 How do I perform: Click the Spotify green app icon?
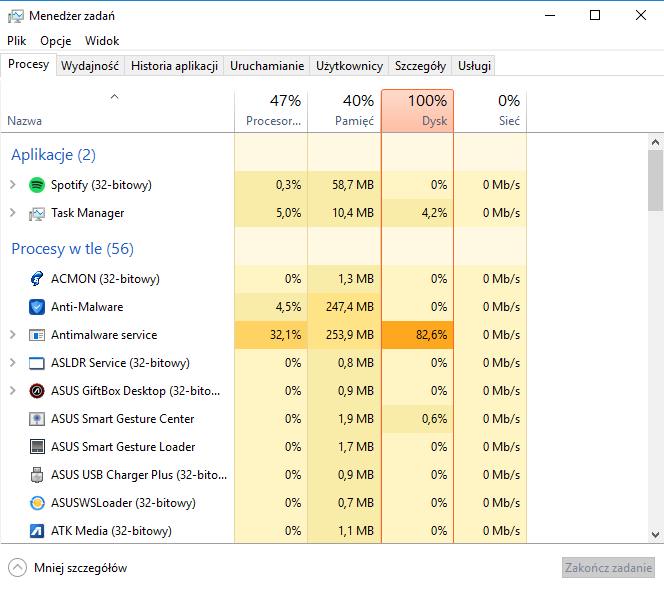(37, 185)
